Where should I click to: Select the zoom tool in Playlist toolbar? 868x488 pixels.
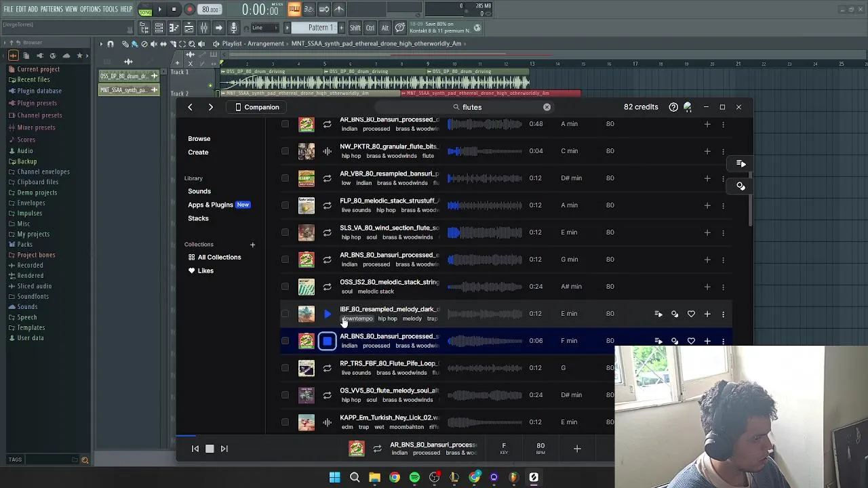191,44
